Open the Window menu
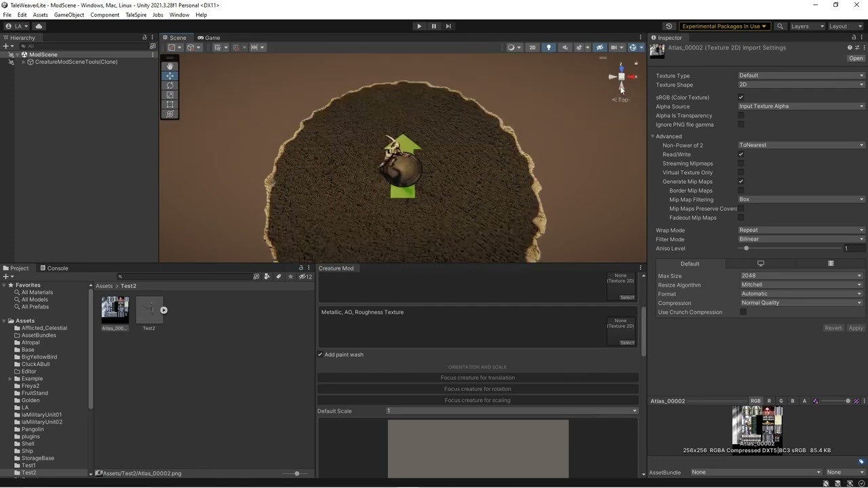868x488 pixels. pyautogui.click(x=179, y=15)
